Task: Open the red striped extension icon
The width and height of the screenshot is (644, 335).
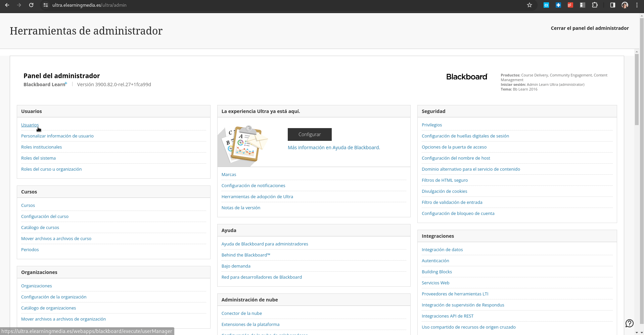Action: (x=570, y=5)
